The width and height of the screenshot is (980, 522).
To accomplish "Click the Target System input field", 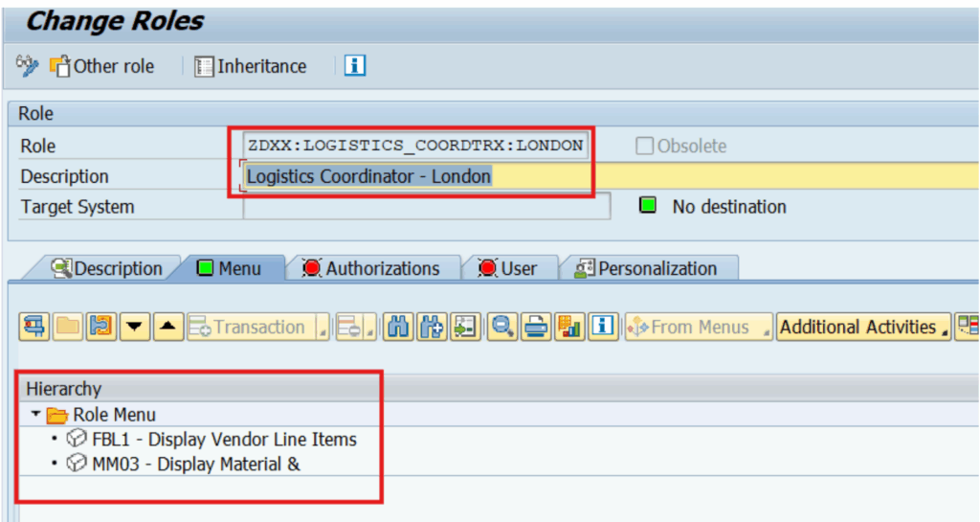I will pos(426,207).
